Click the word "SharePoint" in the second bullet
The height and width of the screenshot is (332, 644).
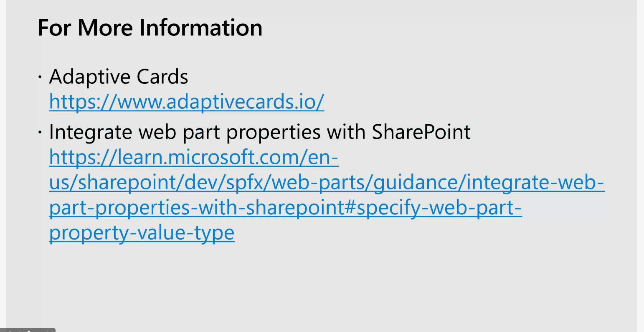(421, 132)
